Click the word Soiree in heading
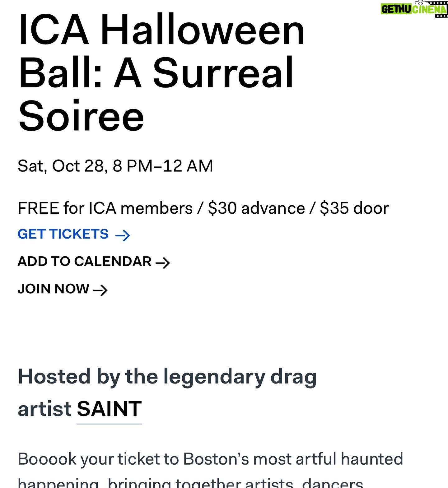The height and width of the screenshot is (488, 448). click(81, 117)
